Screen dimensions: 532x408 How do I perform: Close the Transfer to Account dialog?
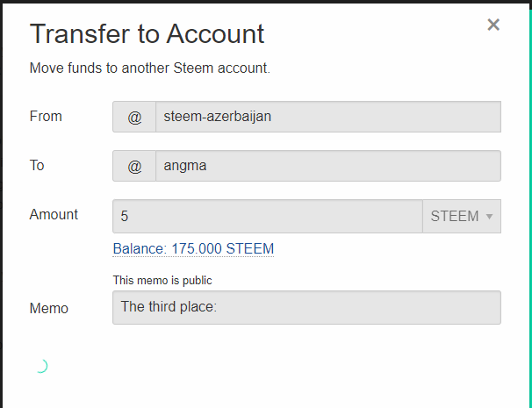(493, 25)
